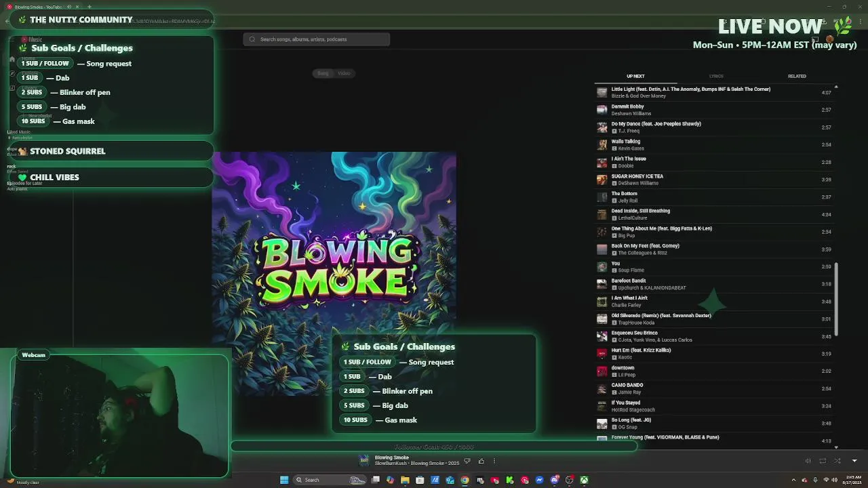Screen dimensions: 868x488
Task: Click the volume speaker icon in player bar
Action: tap(808, 461)
